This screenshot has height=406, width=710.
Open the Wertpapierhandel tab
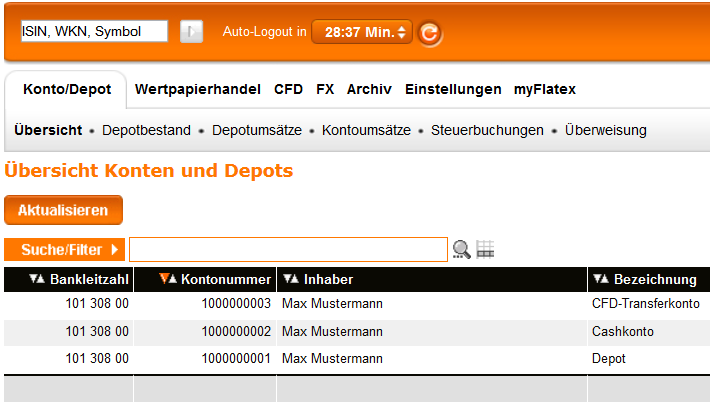click(198, 89)
